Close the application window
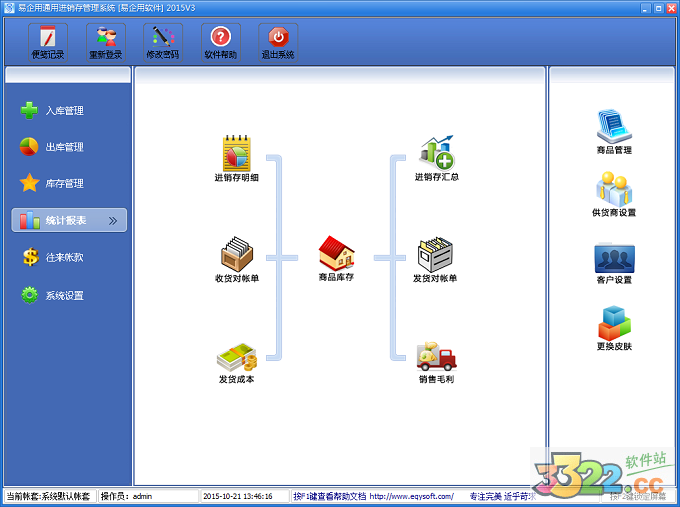Screen dimensions: 680x507 672,8
